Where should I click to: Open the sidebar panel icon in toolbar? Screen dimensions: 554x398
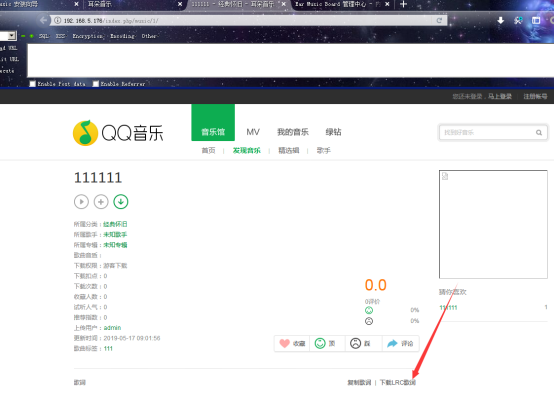(x=536, y=21)
